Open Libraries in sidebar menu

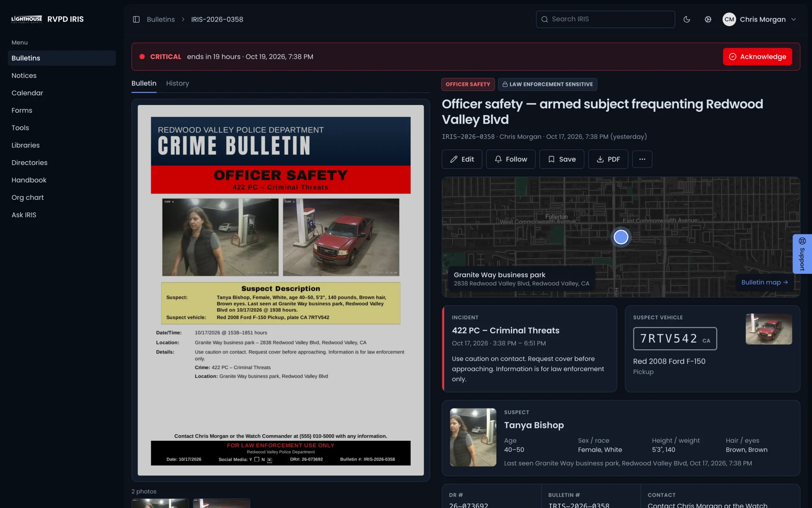tap(62, 145)
